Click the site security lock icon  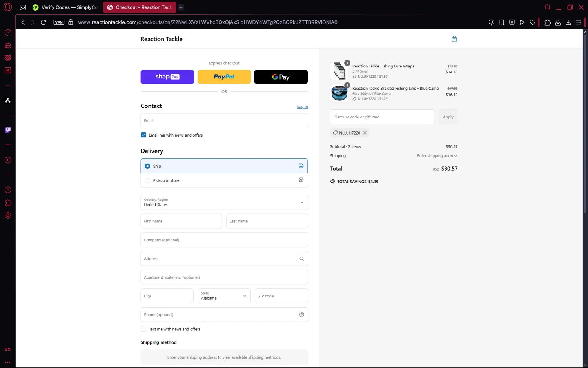pyautogui.click(x=71, y=22)
